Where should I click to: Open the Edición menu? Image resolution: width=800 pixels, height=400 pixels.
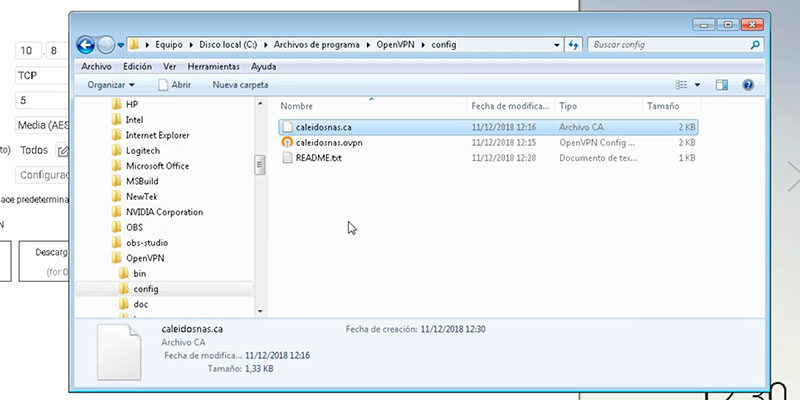pyautogui.click(x=137, y=66)
